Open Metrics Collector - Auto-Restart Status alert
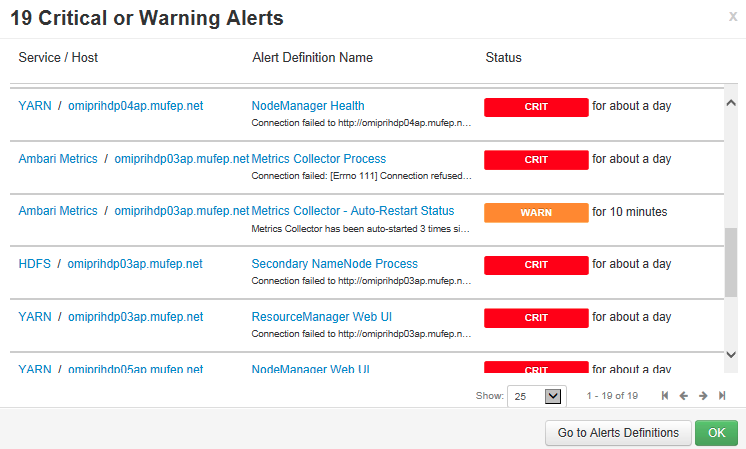 pyautogui.click(x=352, y=211)
